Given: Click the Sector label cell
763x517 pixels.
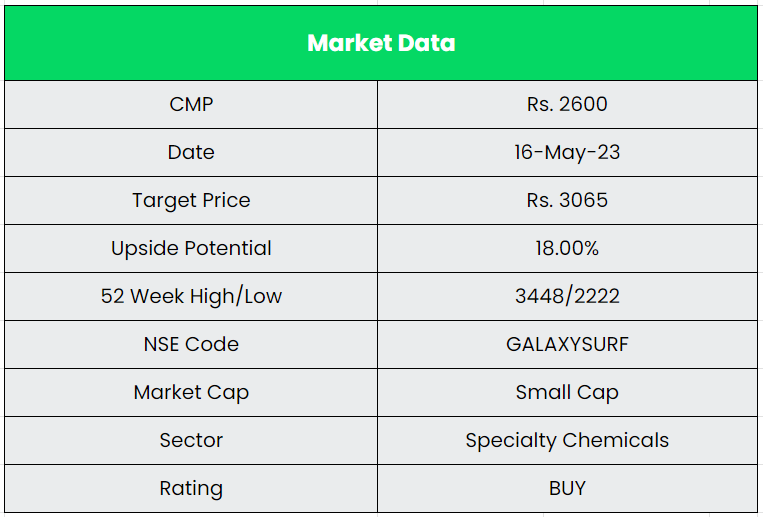Looking at the screenshot, I should (x=191, y=440).
